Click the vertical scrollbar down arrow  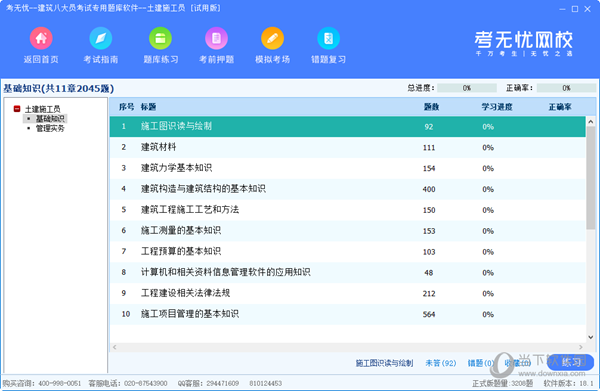[x=590, y=337]
